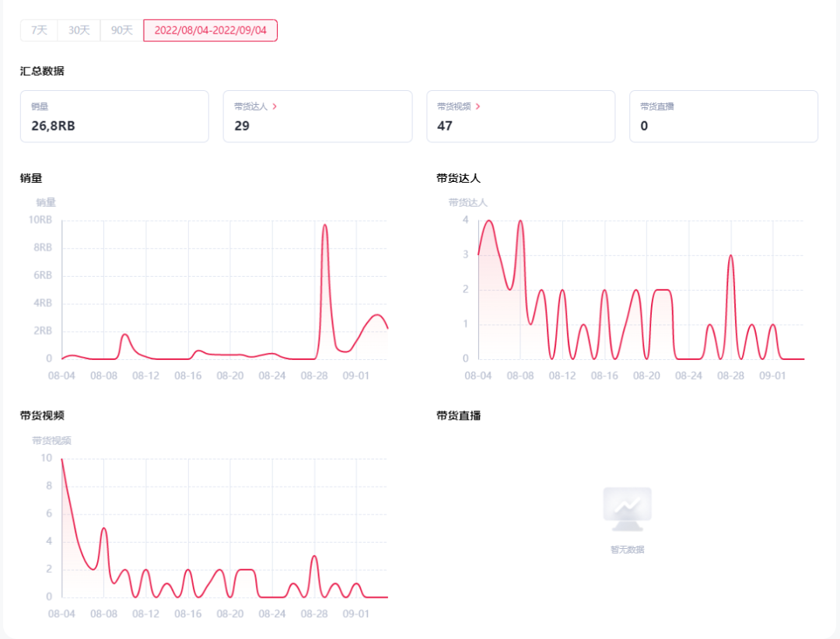Click the 暂无数据 placeholder text

point(628,550)
